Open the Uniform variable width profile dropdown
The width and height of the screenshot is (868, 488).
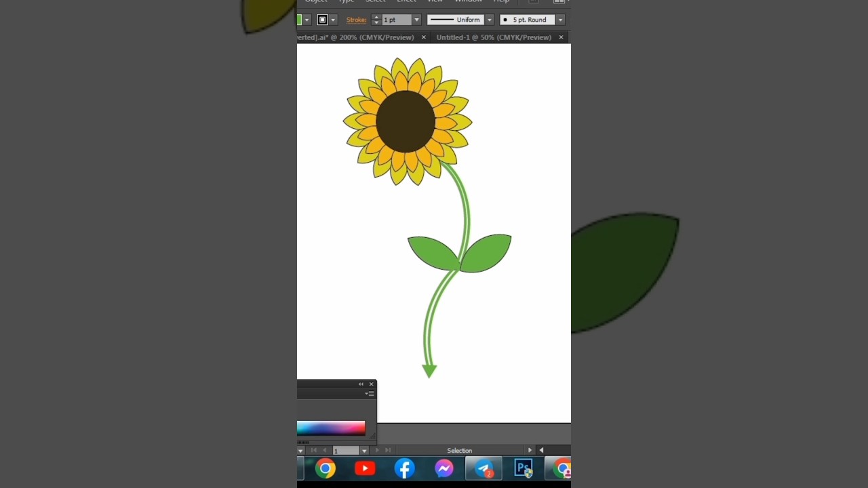[x=490, y=20]
